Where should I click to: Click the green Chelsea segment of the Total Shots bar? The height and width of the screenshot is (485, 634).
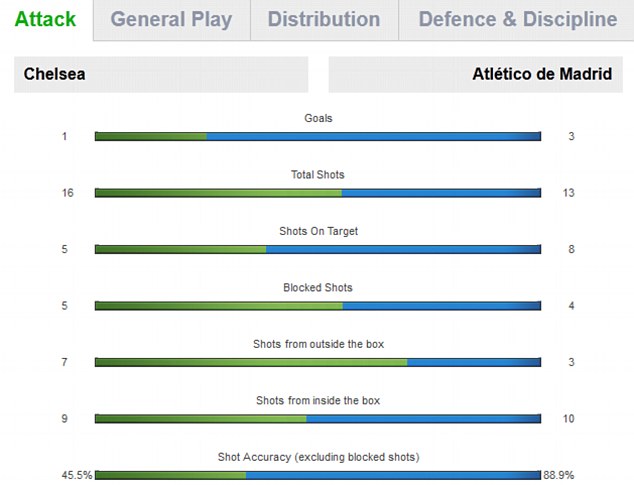218,193
